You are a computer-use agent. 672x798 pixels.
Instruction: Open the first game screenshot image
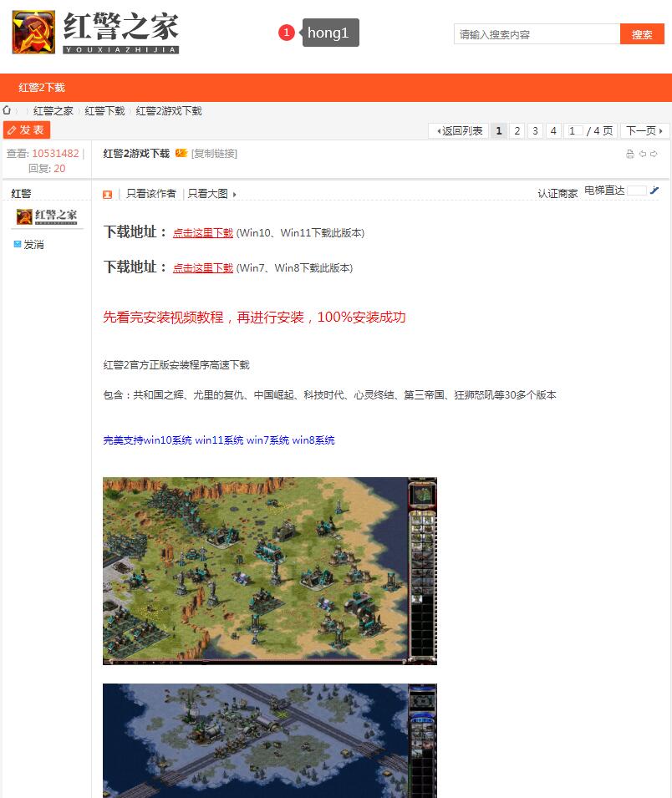pos(270,571)
